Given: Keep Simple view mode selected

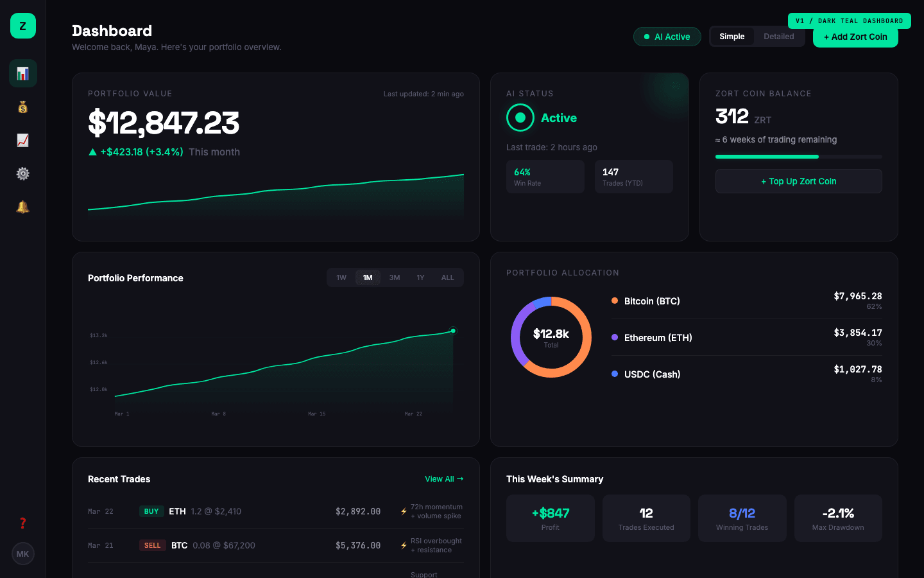Looking at the screenshot, I should coord(732,37).
